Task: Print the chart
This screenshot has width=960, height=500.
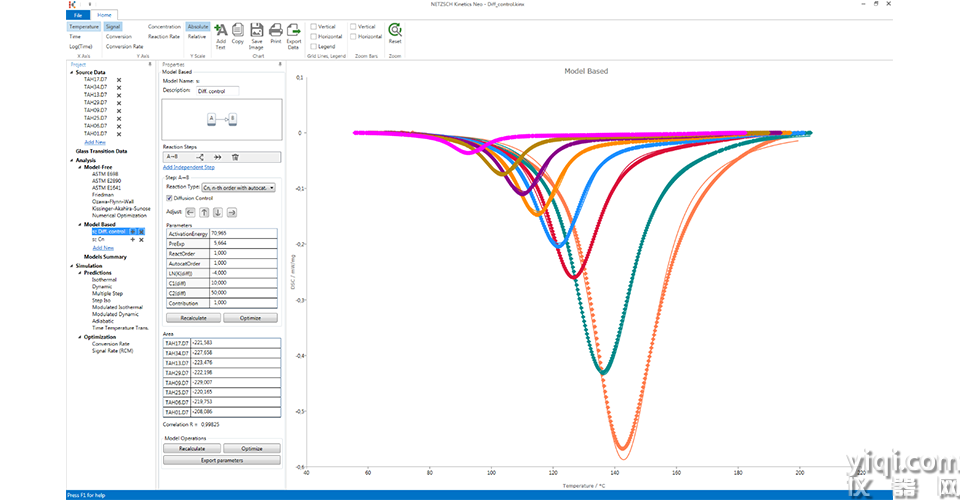Action: coord(276,30)
